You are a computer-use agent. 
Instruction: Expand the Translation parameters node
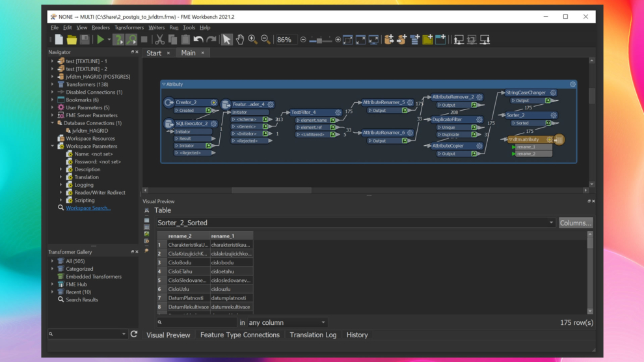(60, 177)
